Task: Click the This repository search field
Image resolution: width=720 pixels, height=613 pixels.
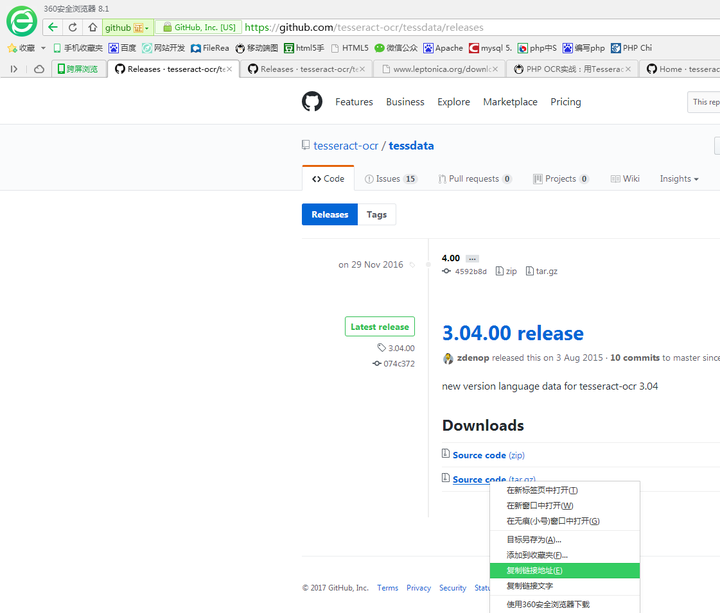Action: click(x=704, y=102)
